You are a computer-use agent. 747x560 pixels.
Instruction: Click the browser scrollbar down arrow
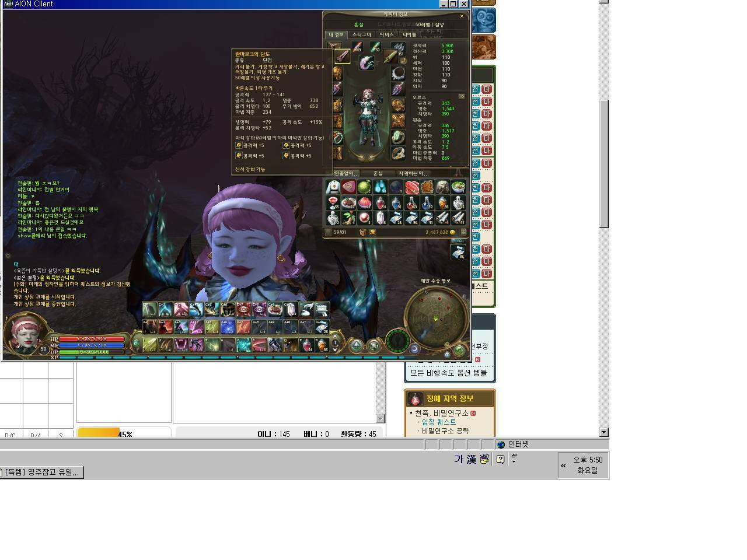click(604, 432)
